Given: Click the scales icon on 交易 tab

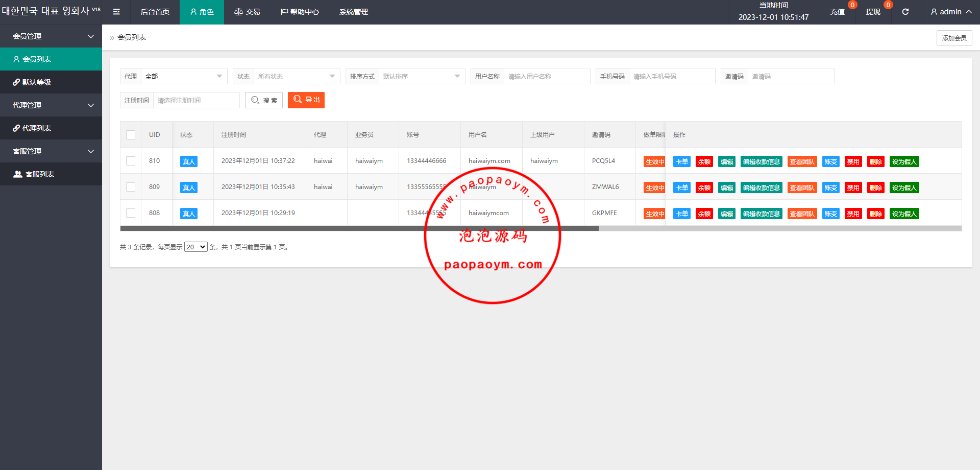Looking at the screenshot, I should pos(238,12).
